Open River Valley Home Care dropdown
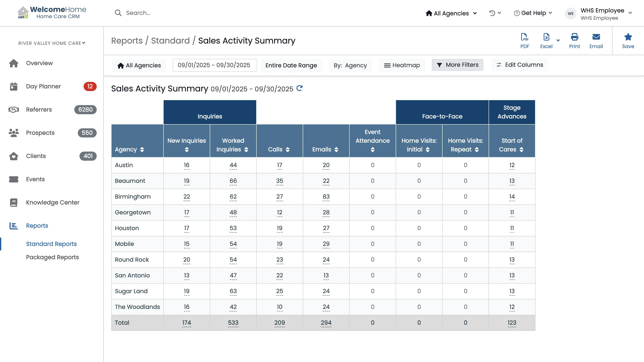The height and width of the screenshot is (362, 644). tap(52, 43)
